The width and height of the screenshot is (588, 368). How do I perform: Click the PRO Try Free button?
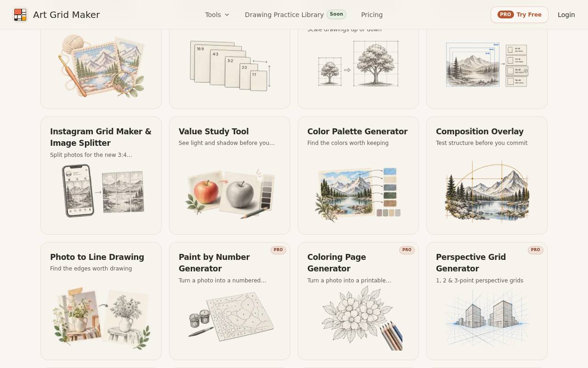pyautogui.click(x=520, y=15)
